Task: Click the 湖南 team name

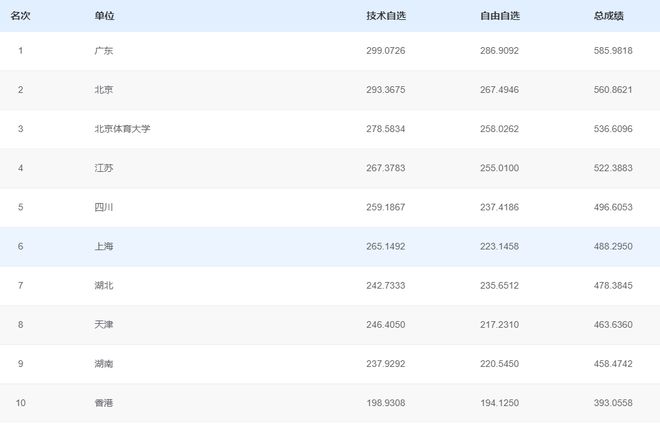Action: (103, 364)
